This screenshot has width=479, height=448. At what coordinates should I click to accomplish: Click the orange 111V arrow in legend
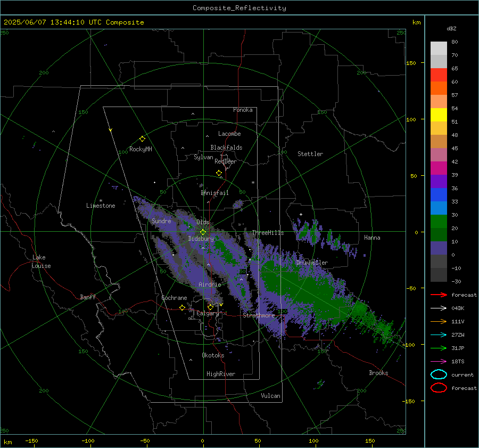pyautogui.click(x=439, y=321)
